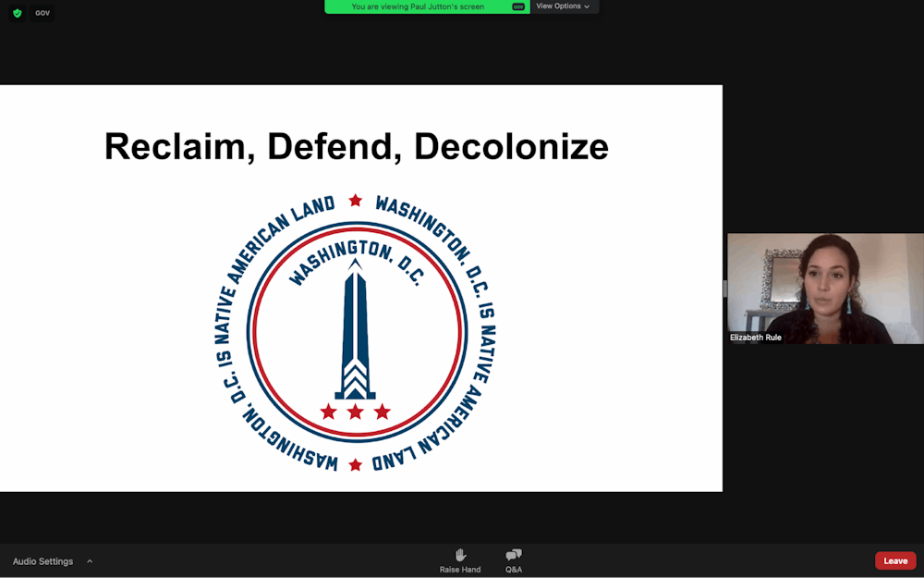Viewport: 924px width, 578px height.
Task: Click the red star atop the circular logo
Action: [x=355, y=201]
